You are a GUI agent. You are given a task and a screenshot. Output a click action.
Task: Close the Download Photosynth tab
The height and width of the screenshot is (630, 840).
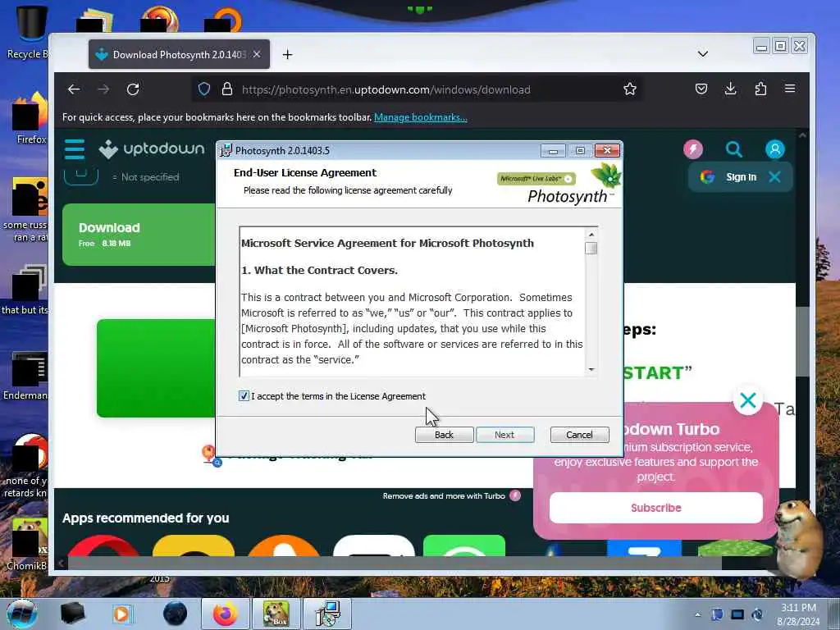tap(257, 55)
